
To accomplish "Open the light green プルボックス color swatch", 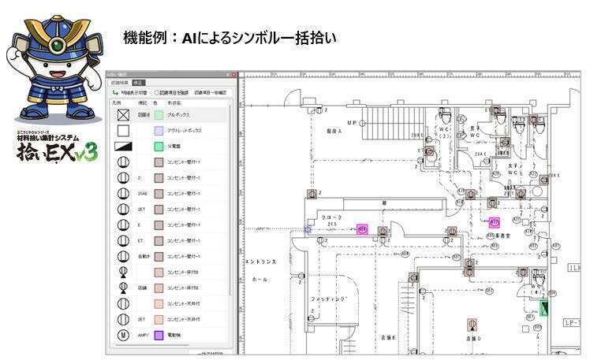I will tap(159, 115).
